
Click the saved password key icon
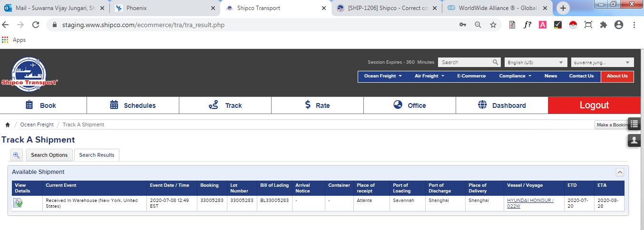pos(462,25)
